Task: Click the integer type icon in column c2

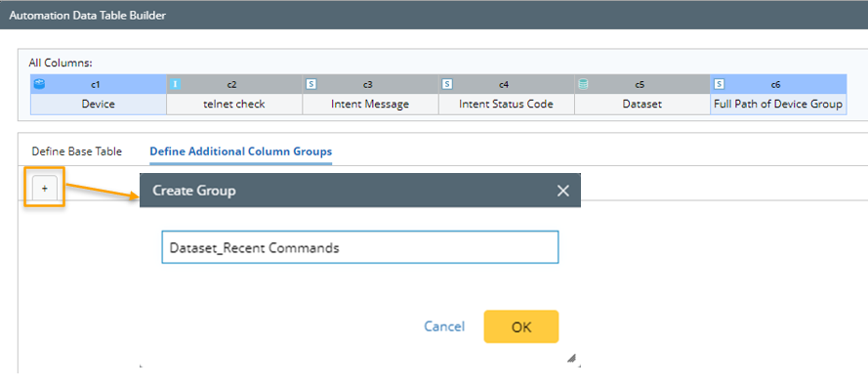Action: click(x=175, y=84)
